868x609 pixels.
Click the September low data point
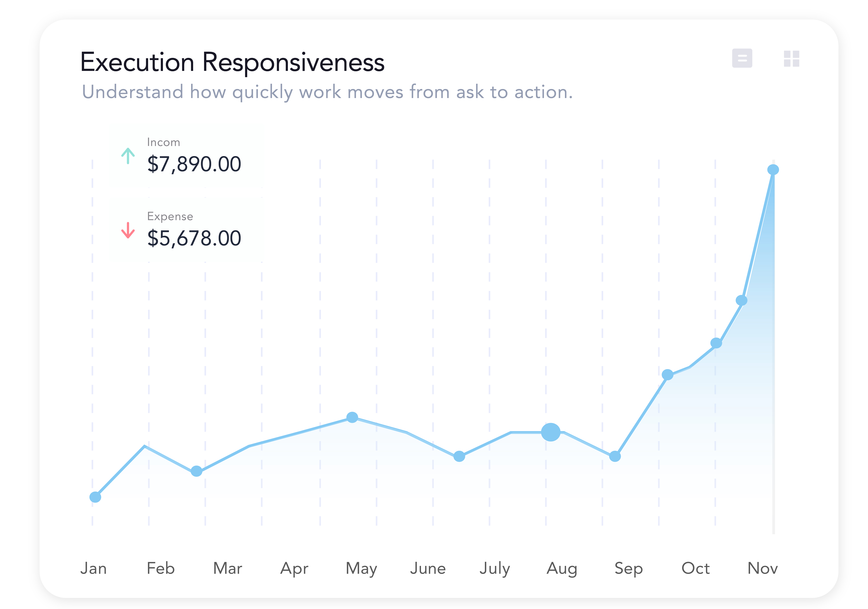615,456
